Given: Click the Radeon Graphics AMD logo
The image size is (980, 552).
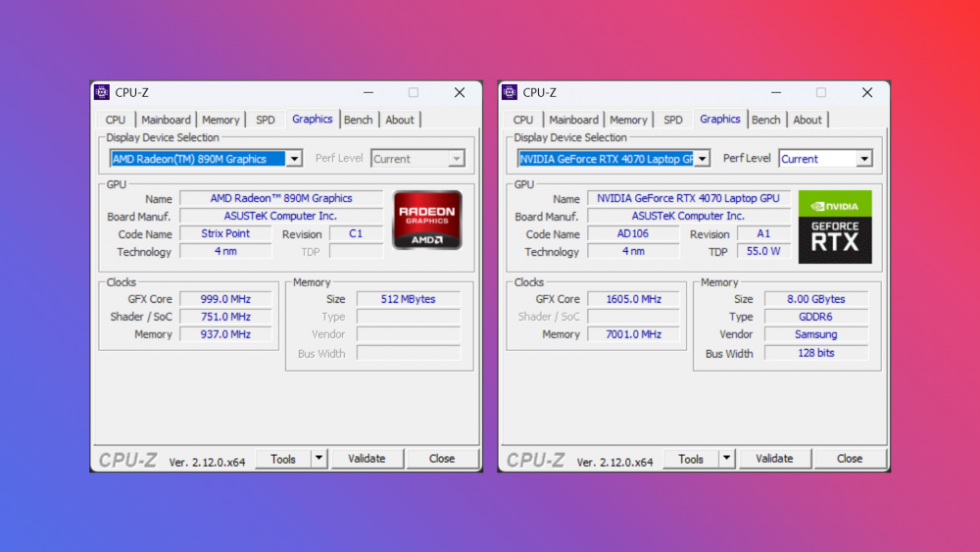Looking at the screenshot, I should [x=427, y=220].
